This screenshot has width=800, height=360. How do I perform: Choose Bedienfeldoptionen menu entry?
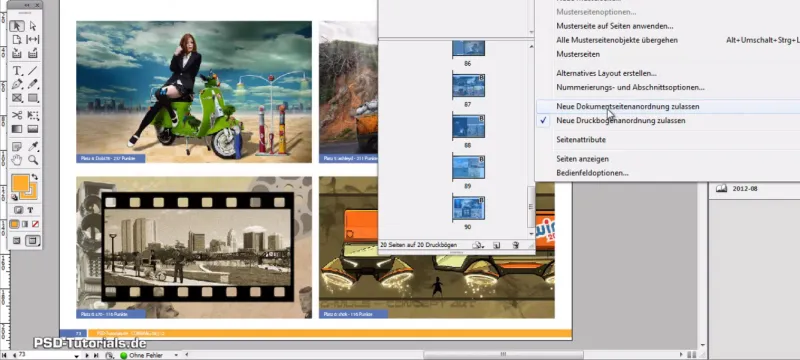pos(592,173)
